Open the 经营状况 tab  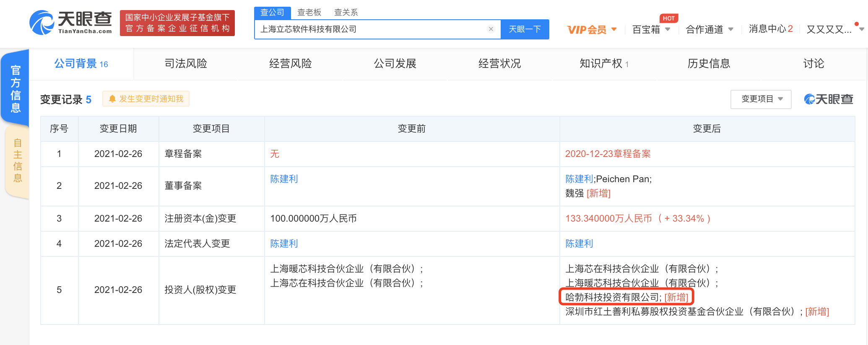point(499,64)
